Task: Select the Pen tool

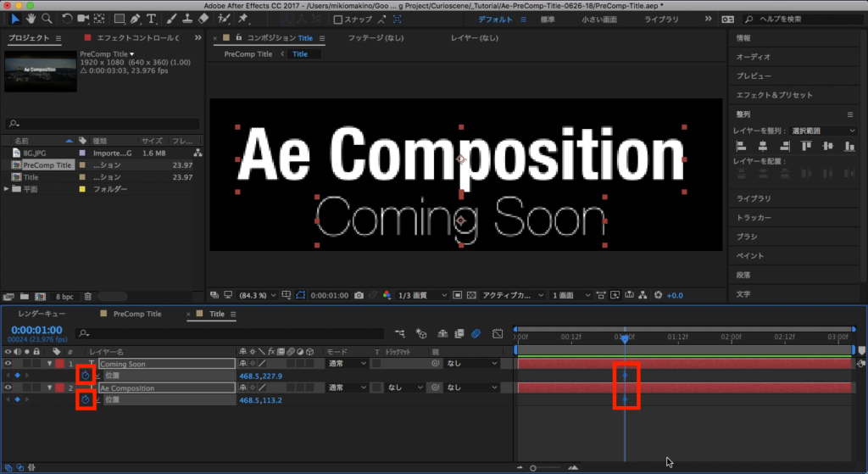Action: pos(135,19)
